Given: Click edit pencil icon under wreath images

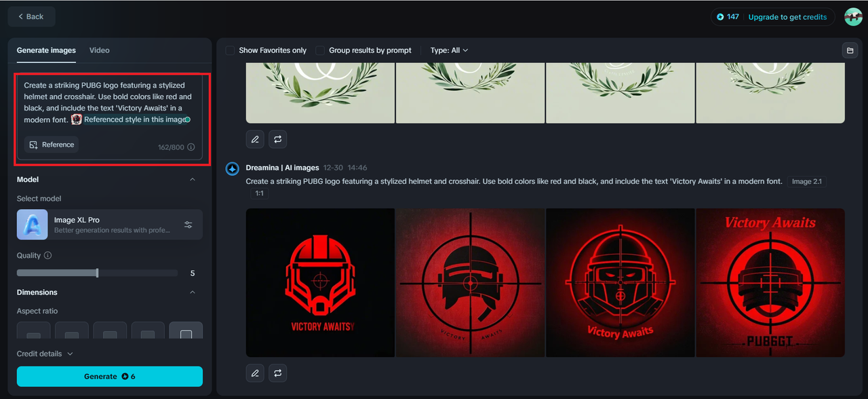Looking at the screenshot, I should (x=255, y=139).
